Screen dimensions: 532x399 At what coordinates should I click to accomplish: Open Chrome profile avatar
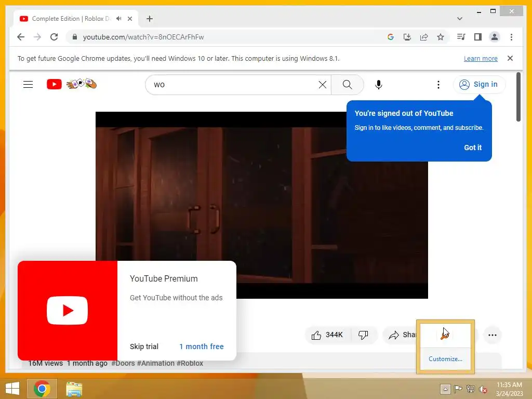pos(495,37)
